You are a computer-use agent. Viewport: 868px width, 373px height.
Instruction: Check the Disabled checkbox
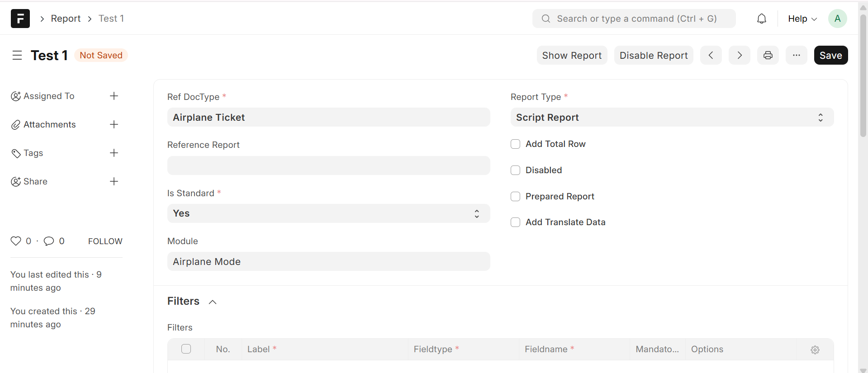[515, 170]
